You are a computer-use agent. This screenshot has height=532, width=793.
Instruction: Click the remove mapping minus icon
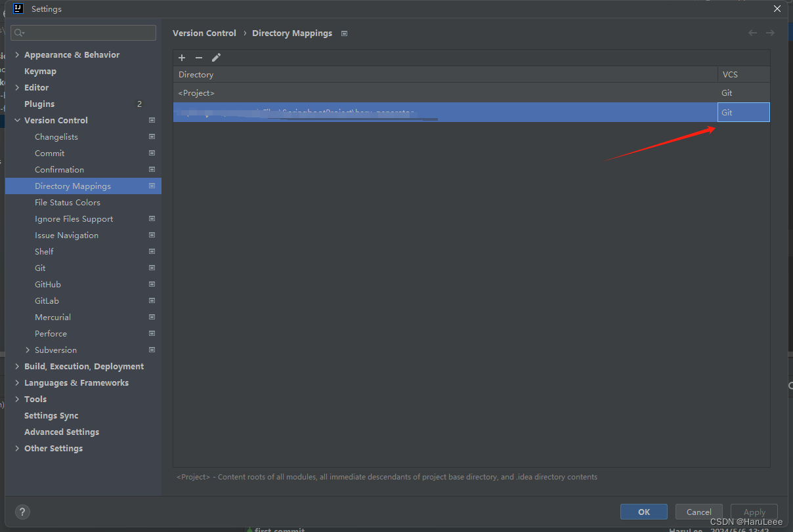click(199, 58)
